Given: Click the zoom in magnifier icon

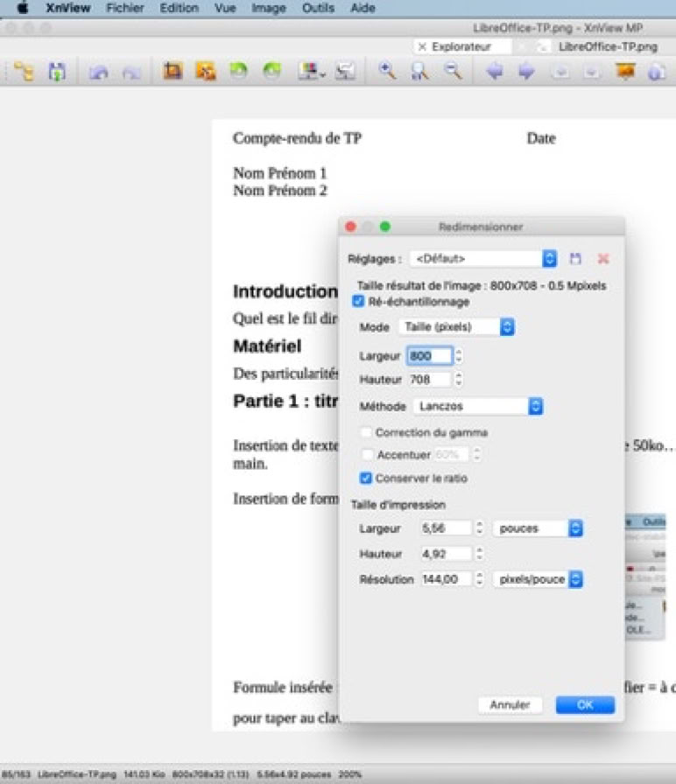Looking at the screenshot, I should 386,73.
